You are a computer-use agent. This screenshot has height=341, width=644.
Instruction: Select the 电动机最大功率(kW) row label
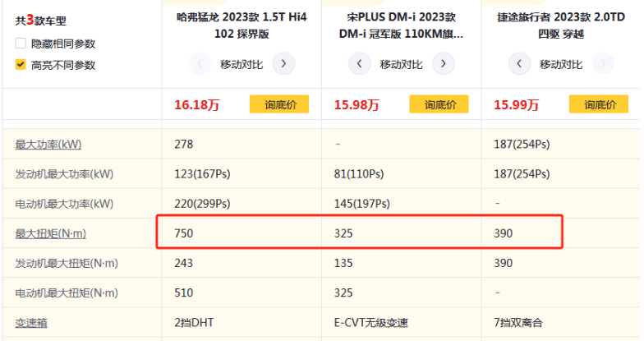coord(64,204)
